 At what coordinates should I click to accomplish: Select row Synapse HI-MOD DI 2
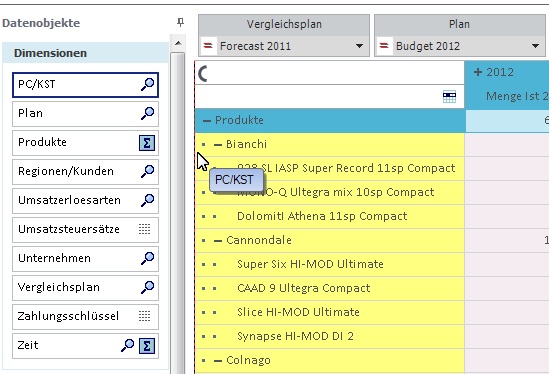(x=330, y=336)
